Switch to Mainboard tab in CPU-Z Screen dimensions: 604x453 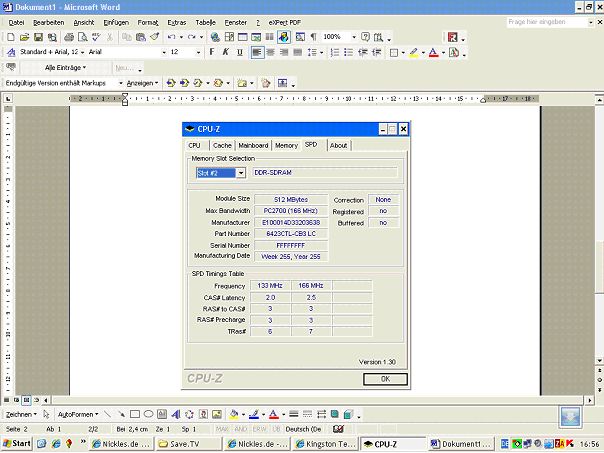point(253,146)
